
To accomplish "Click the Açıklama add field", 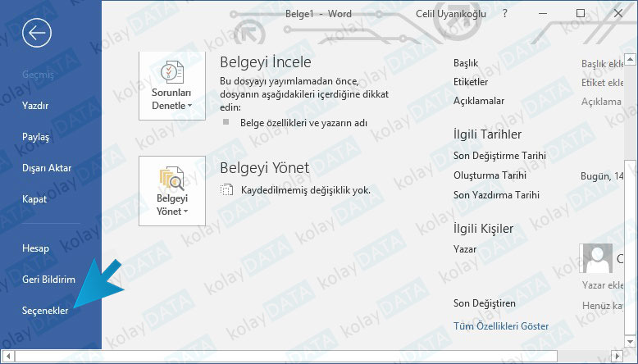I will pyautogui.click(x=601, y=102).
